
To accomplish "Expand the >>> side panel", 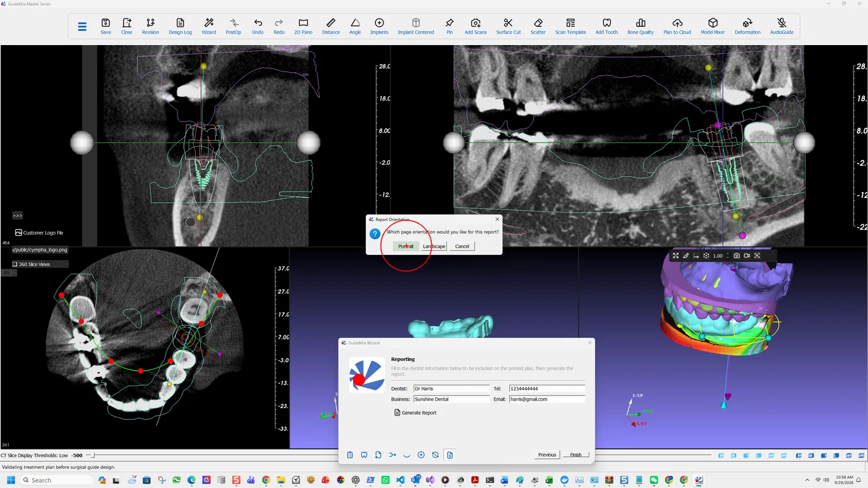I will tap(17, 216).
